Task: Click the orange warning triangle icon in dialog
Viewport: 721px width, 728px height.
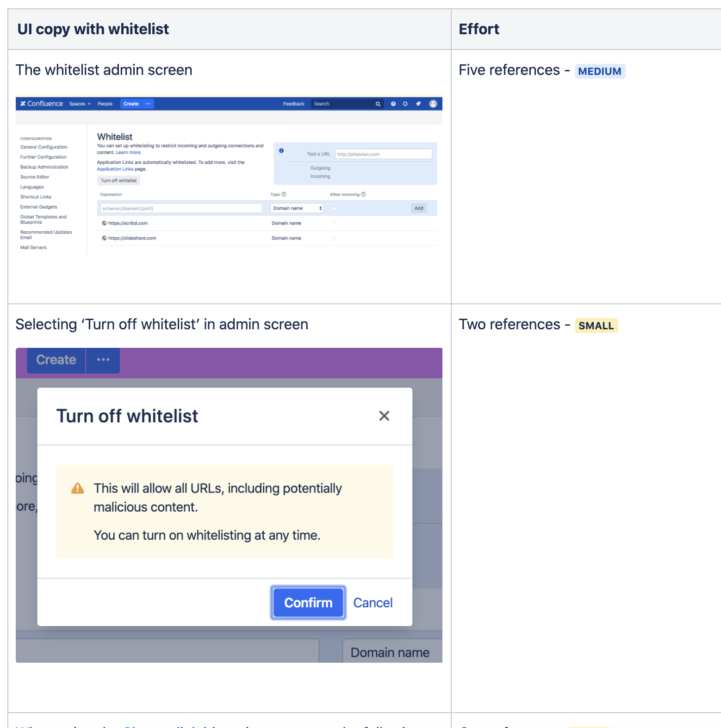Action: [x=78, y=488]
